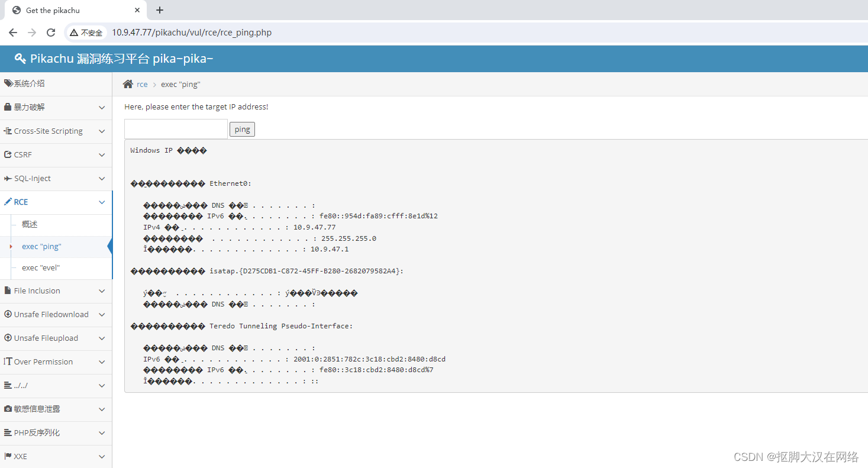Click the download icon beside Unsafe Filedownload
Viewport: 868px width, 468px height.
8,314
